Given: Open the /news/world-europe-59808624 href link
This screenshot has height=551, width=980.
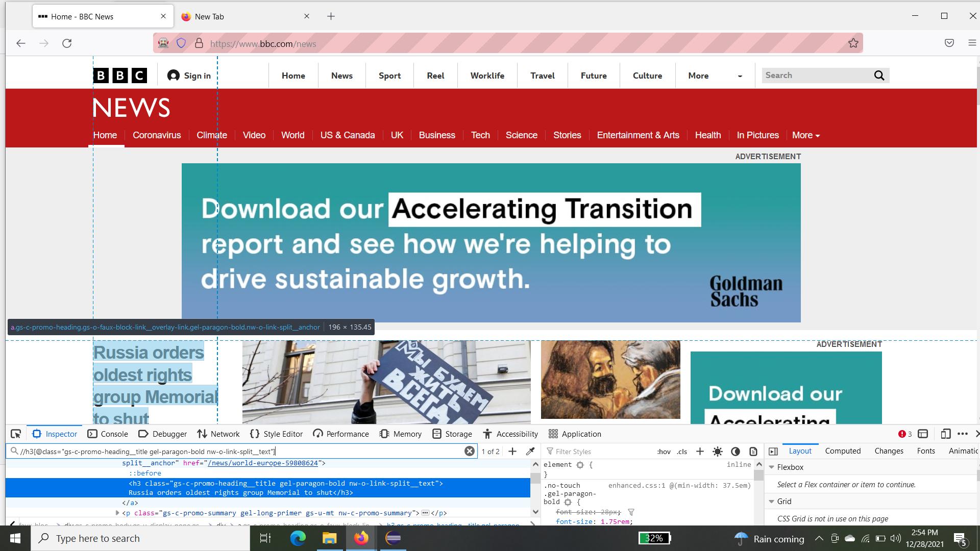Looking at the screenshot, I should (x=263, y=463).
